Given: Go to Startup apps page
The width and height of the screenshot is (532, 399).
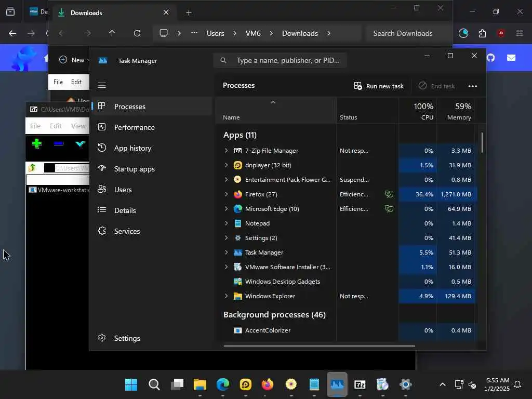Looking at the screenshot, I should [x=152, y=169].
